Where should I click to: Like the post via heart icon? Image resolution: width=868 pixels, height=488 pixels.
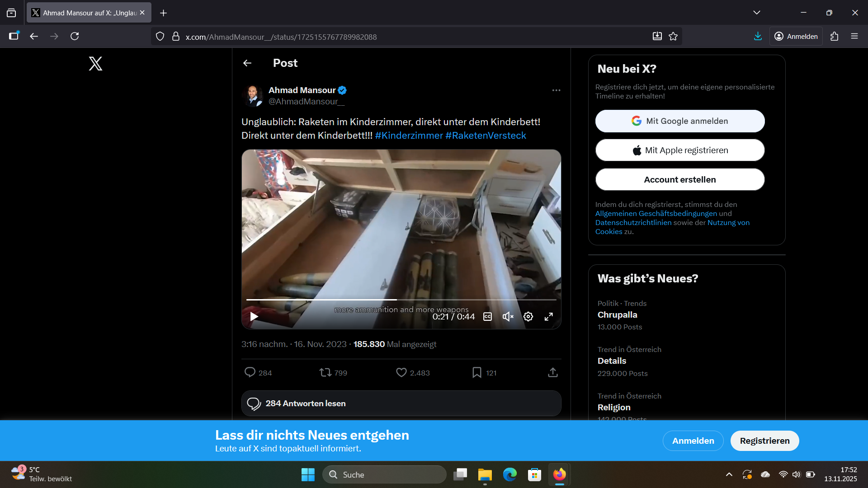[401, 372]
